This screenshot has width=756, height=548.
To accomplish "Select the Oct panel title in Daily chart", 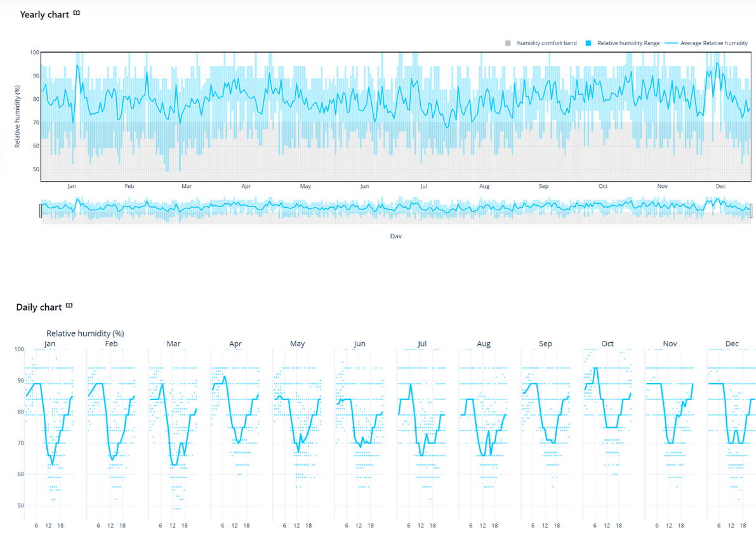I will tap(607, 344).
